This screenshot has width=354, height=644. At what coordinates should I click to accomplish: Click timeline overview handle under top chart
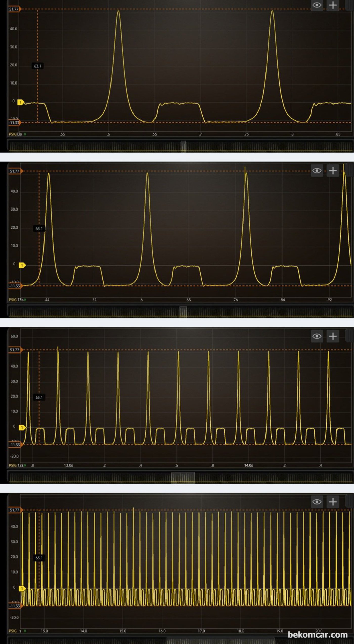pyautogui.click(x=183, y=146)
